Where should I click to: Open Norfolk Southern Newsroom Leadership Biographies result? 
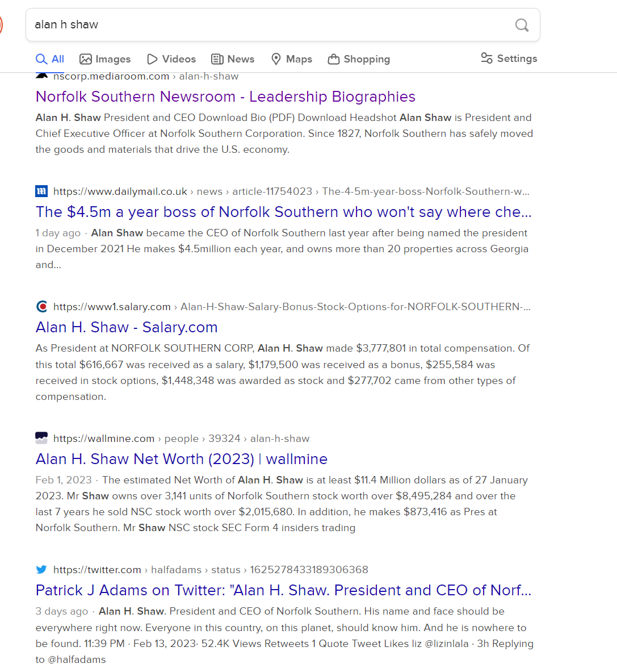point(225,97)
